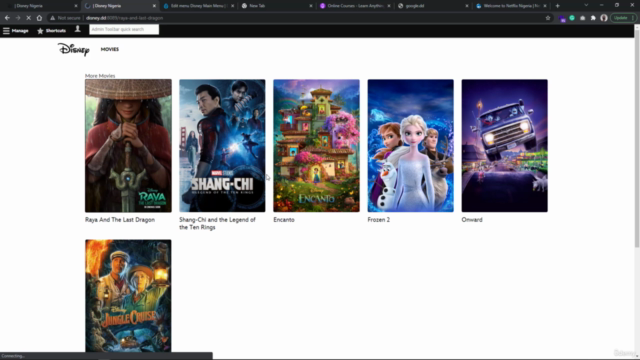Open the Raya And The Last Dragon poster
The width and height of the screenshot is (640, 360).
click(128, 146)
